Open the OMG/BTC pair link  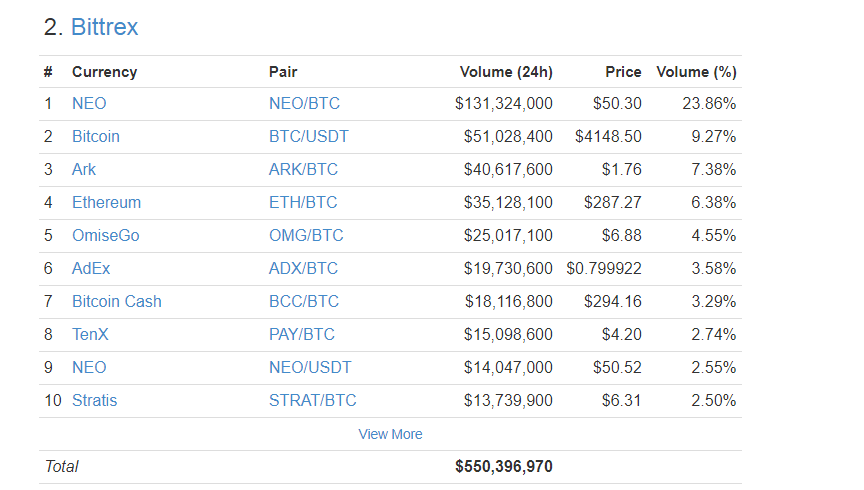pos(306,235)
